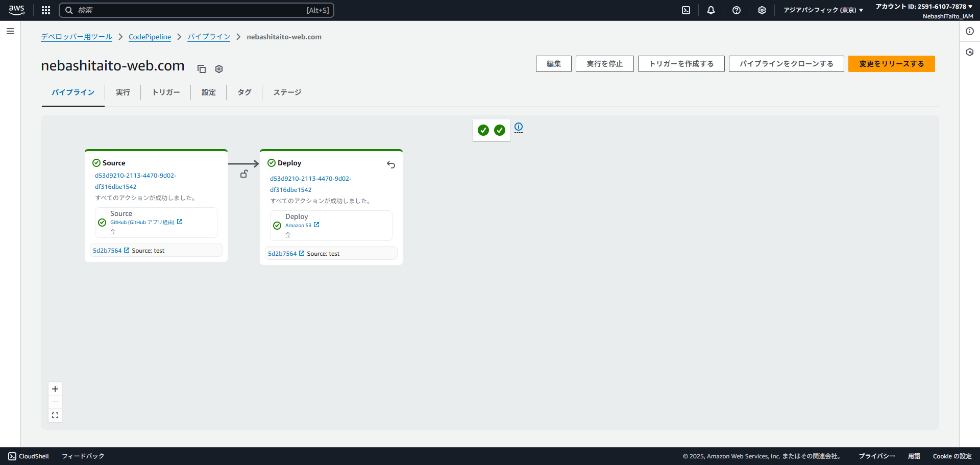Open the services grid menu
This screenshot has height=465, width=980.
46,10
